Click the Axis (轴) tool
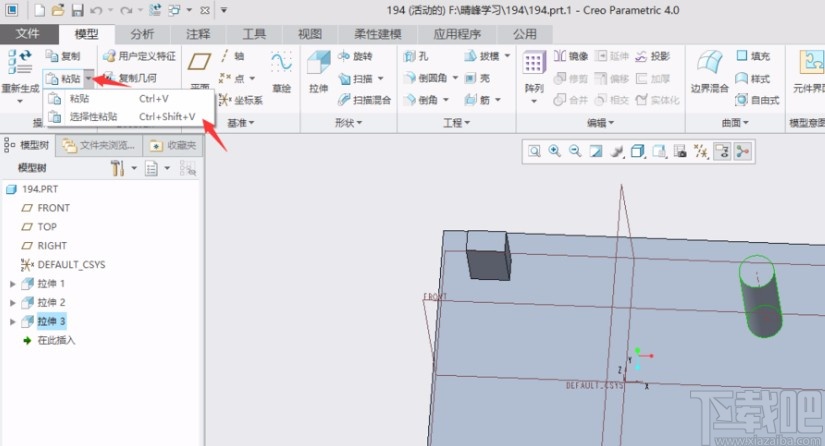Viewport: 825px width, 446px height. (x=232, y=56)
